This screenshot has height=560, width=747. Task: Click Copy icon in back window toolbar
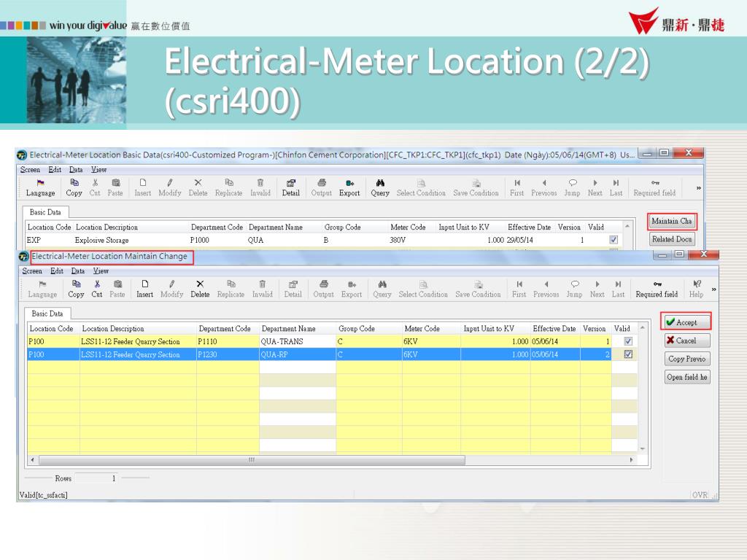click(74, 182)
